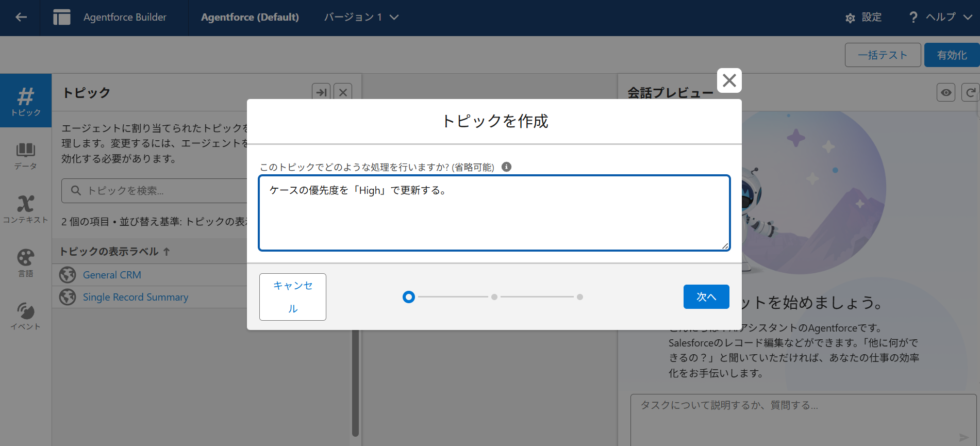Click the send message arrow icon

964,437
